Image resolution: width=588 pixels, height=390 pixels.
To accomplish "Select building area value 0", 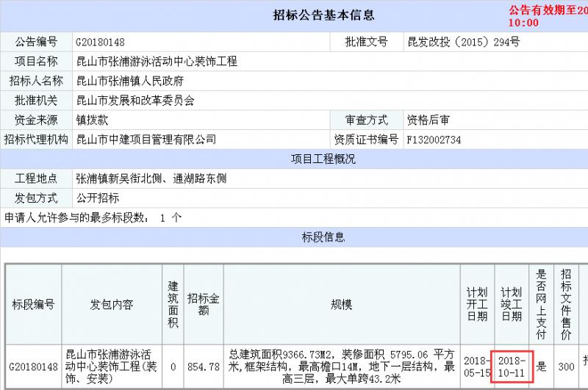I will pyautogui.click(x=173, y=366).
